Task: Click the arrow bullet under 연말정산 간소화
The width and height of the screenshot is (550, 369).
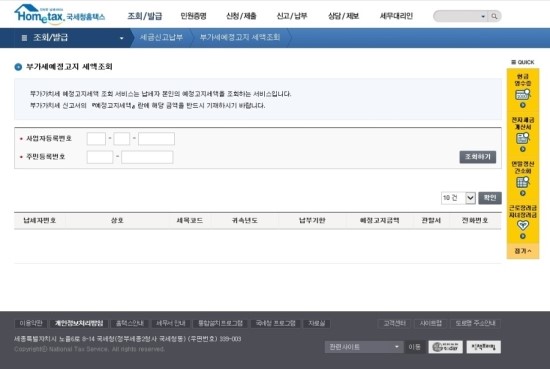Action: (x=523, y=193)
